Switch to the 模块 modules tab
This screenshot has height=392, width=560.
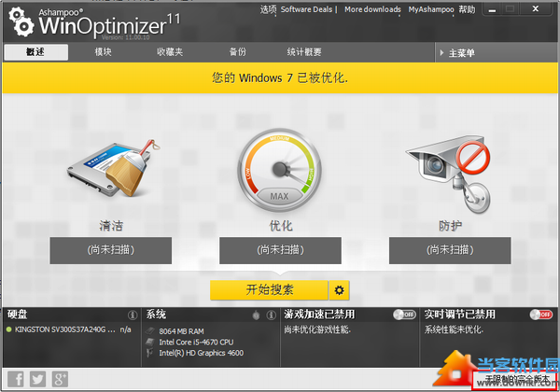(x=103, y=52)
